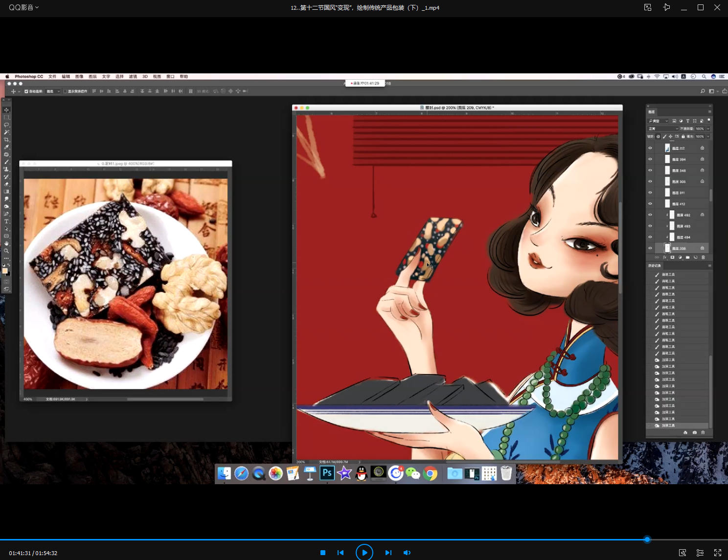Open the 图像 menu
Image resolution: width=728 pixels, height=560 pixels.
pos(79,76)
